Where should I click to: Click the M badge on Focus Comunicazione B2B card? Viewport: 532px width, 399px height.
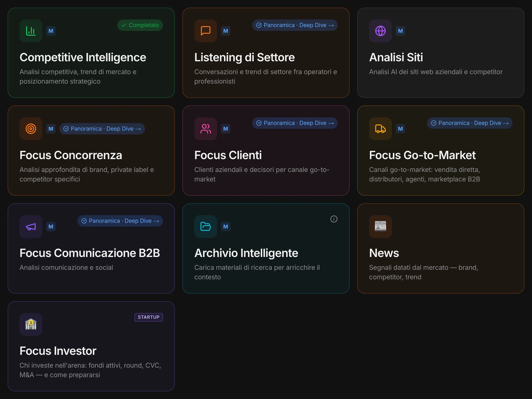coord(51,227)
